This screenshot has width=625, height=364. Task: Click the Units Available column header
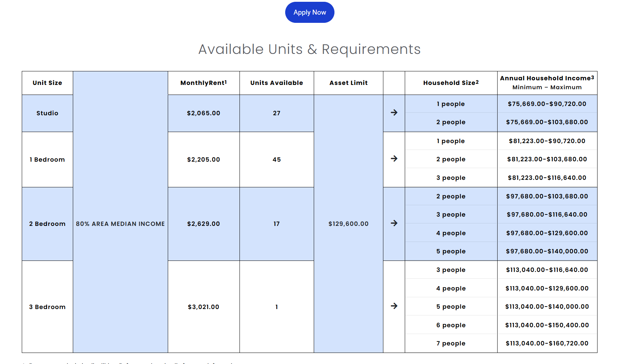coord(277,83)
